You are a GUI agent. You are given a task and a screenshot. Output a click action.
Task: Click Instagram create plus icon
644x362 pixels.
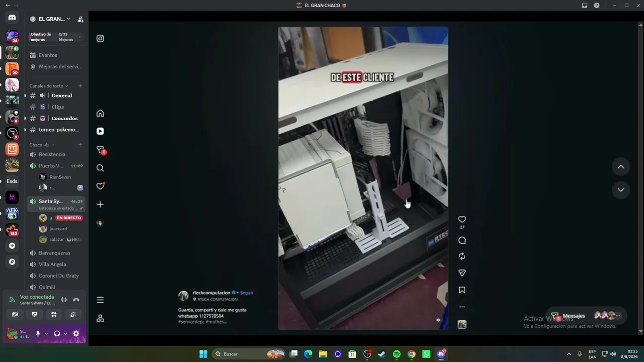[100, 204]
